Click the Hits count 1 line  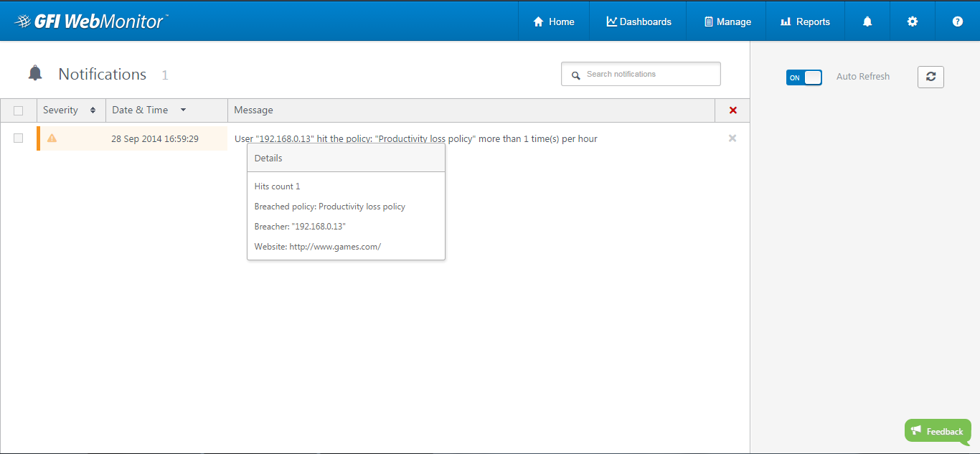pos(278,186)
